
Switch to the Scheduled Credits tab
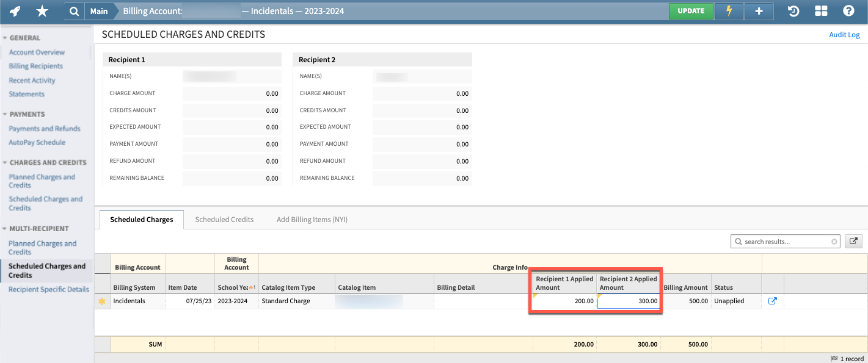(224, 219)
